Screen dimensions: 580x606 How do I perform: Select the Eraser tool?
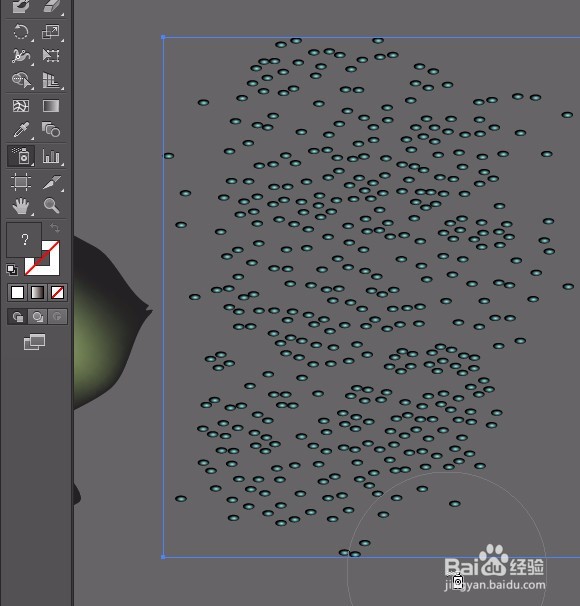click(51, 7)
